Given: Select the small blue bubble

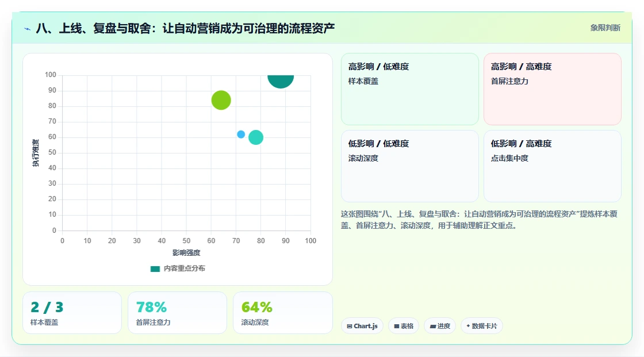Looking at the screenshot, I should point(241,135).
